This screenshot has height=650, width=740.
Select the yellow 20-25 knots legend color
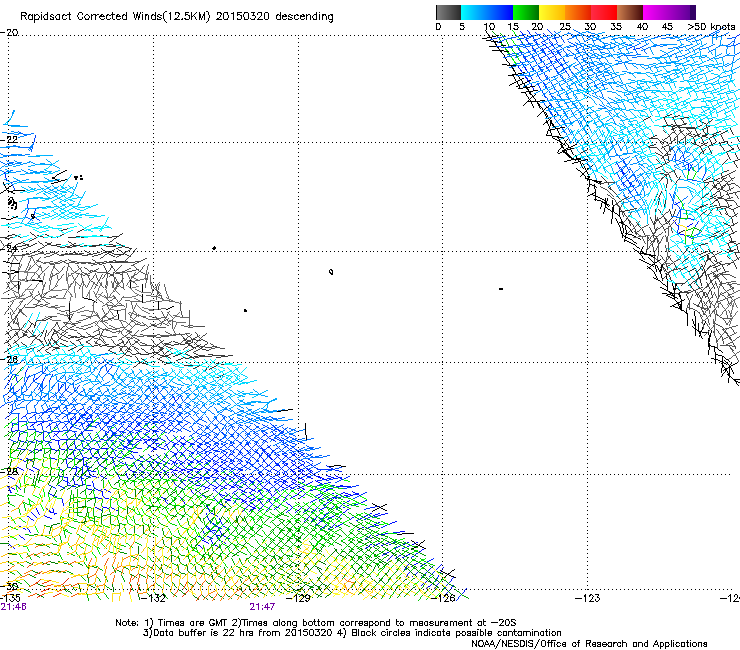pyautogui.click(x=552, y=12)
